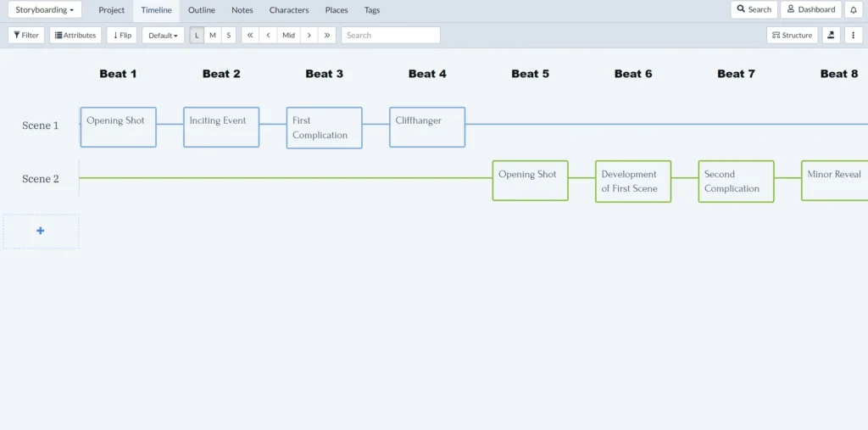
Task: Select Medium card size M
Action: [x=213, y=35]
